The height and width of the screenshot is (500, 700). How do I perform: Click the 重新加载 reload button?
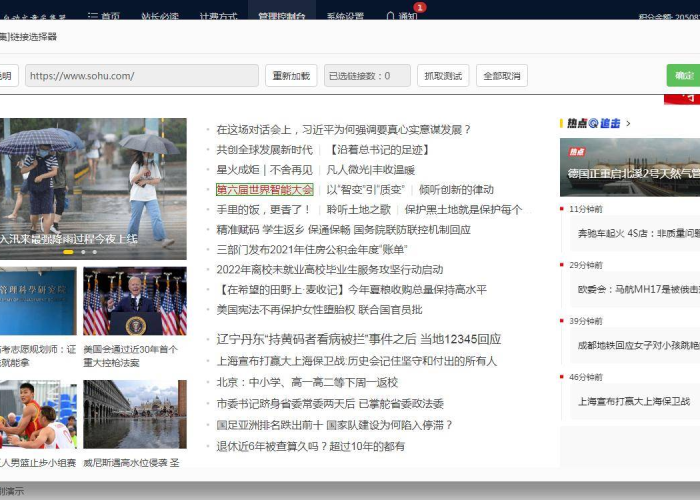[291, 76]
